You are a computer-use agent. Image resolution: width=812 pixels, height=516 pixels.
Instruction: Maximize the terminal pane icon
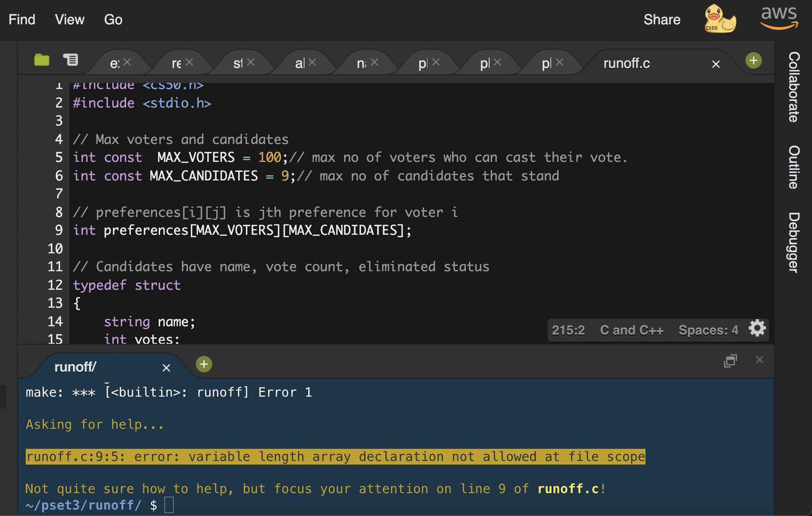coord(731,361)
